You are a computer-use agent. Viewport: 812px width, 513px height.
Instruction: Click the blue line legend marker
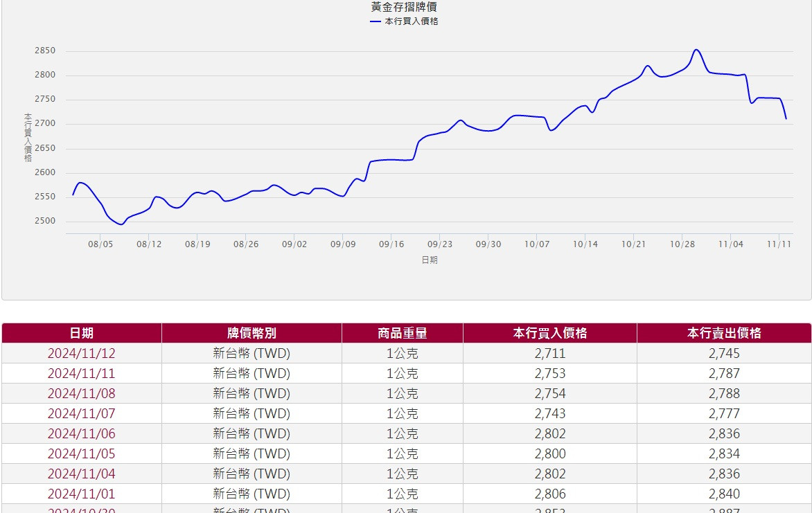click(x=376, y=21)
